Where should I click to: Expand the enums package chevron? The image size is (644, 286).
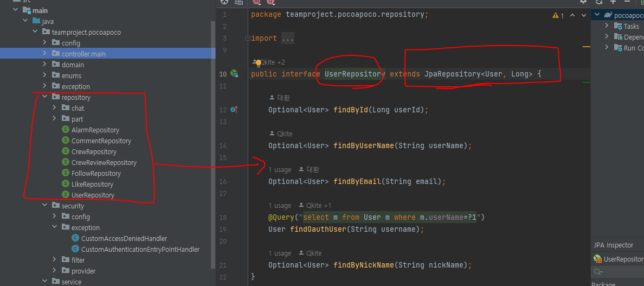[x=44, y=75]
